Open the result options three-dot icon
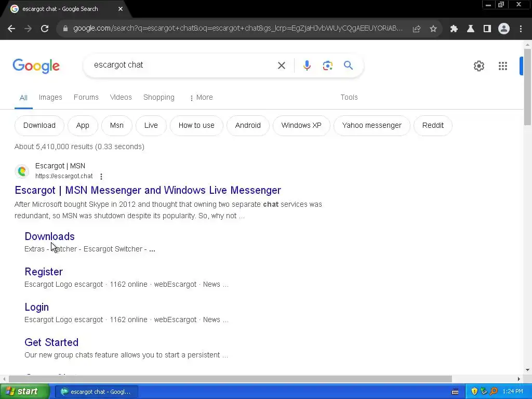 tap(101, 176)
